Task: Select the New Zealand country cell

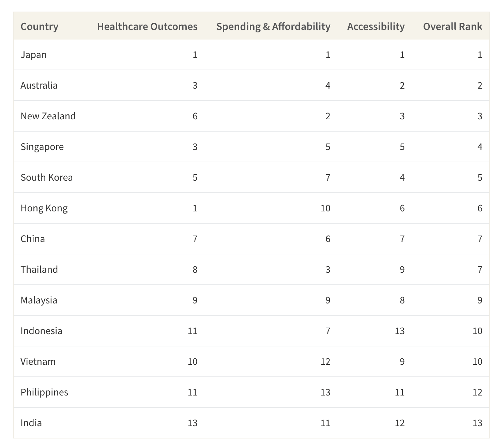Action: click(x=48, y=116)
